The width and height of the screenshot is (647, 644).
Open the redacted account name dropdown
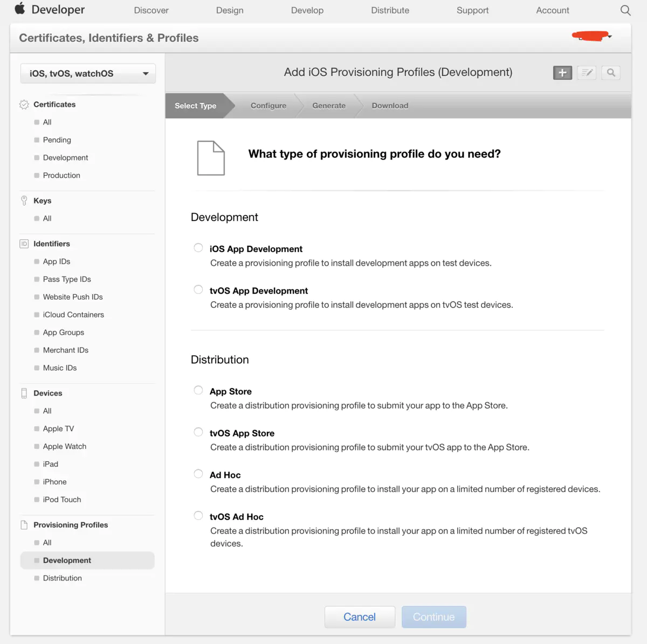pos(591,36)
